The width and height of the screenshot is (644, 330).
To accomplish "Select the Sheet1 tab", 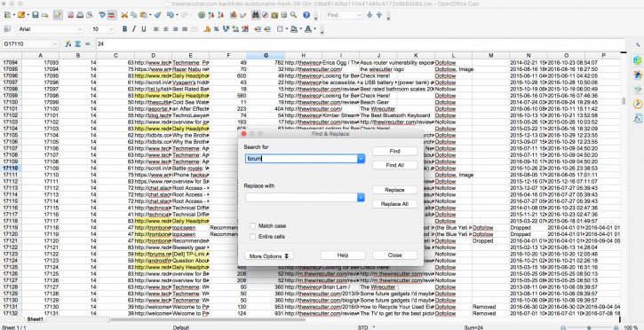I will [x=36, y=319].
